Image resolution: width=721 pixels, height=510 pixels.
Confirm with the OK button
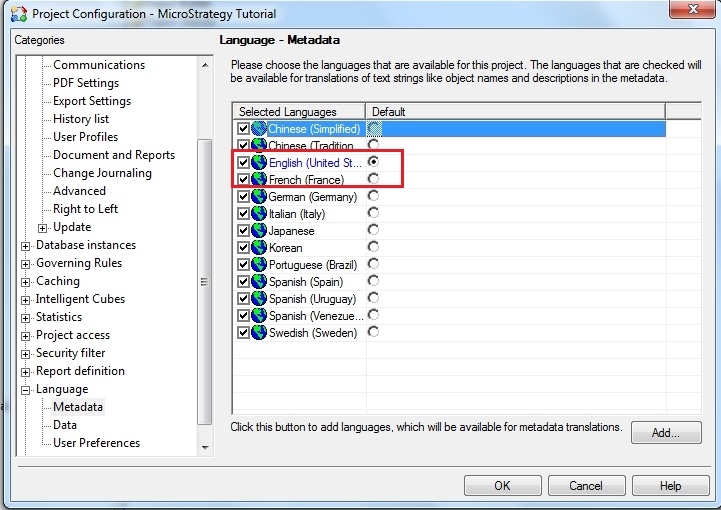(x=503, y=486)
